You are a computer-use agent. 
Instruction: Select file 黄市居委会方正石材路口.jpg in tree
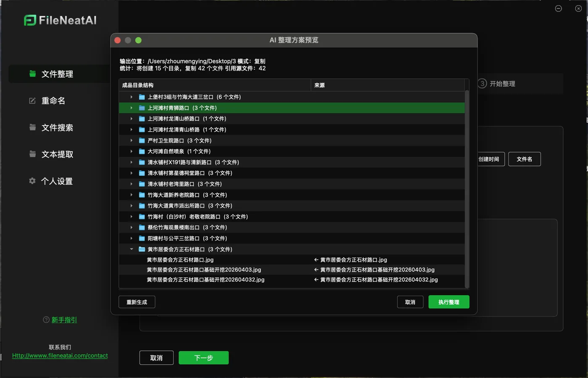[180, 260]
